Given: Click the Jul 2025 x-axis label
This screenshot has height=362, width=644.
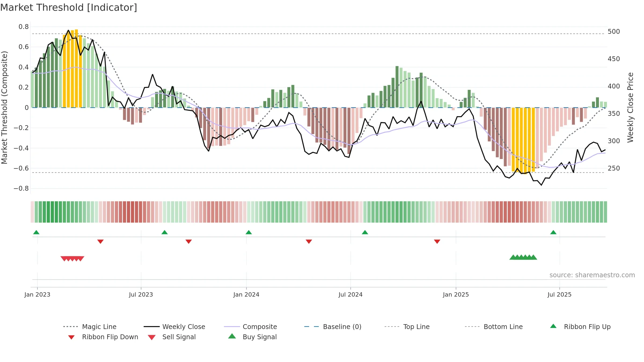Looking at the screenshot, I should [559, 294].
